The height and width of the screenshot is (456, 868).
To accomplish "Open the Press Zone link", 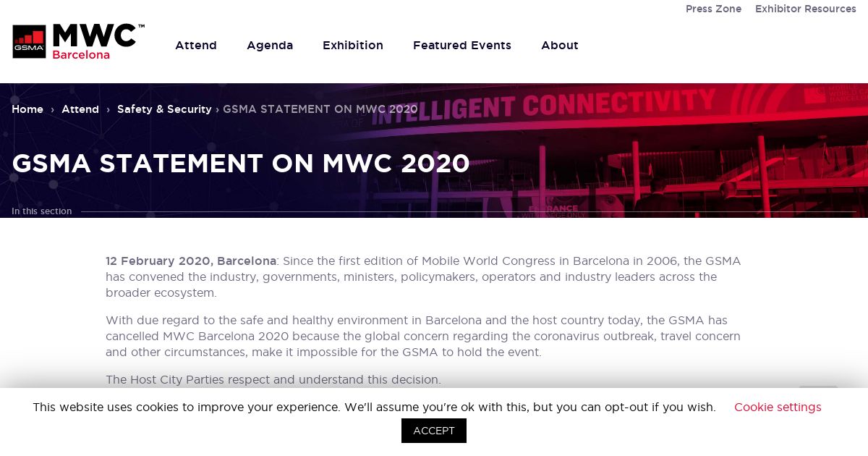I will pos(714,9).
